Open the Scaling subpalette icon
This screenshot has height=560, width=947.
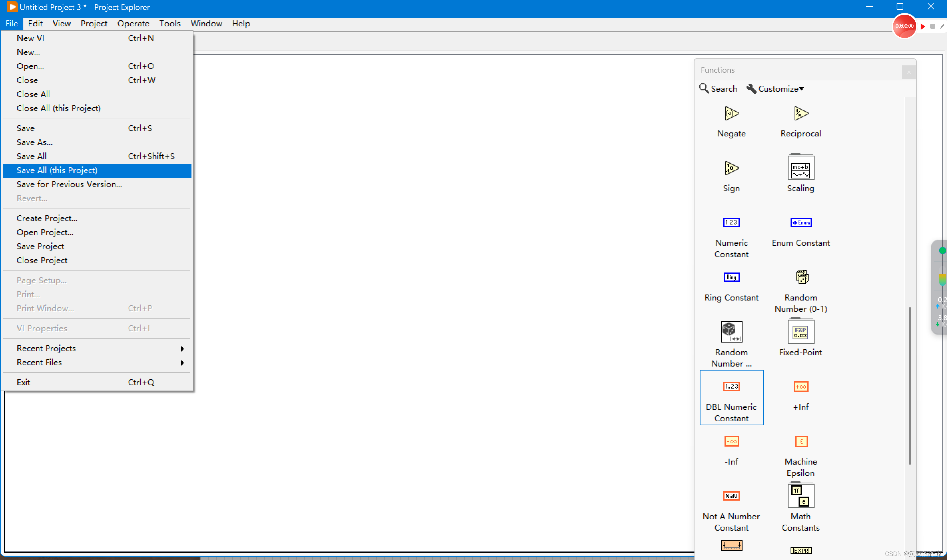(801, 167)
